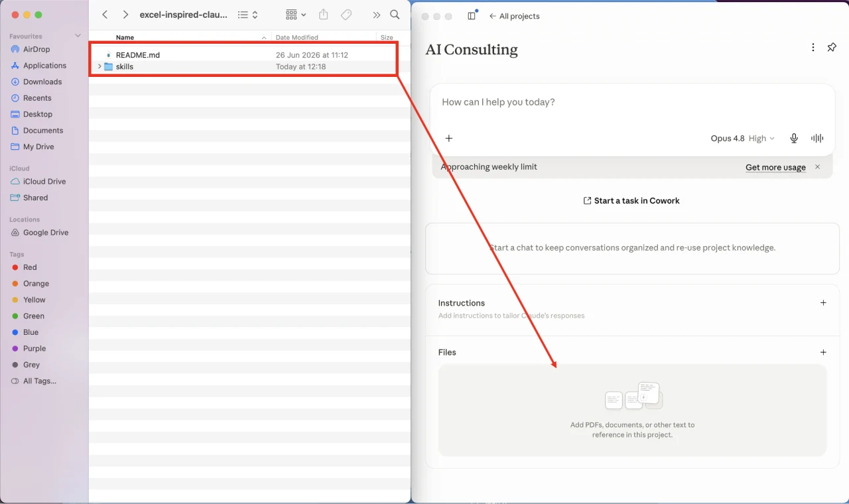Click Get more usage link

coord(775,167)
